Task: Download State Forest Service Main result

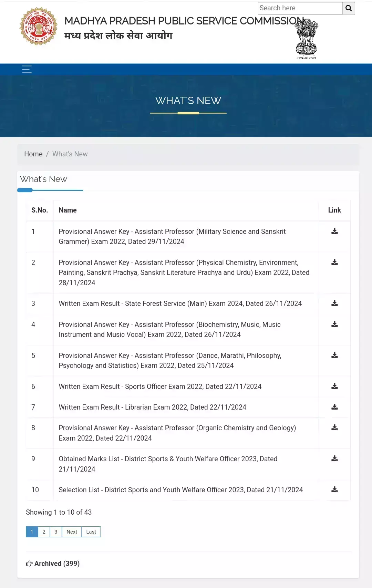Action: 334,303
